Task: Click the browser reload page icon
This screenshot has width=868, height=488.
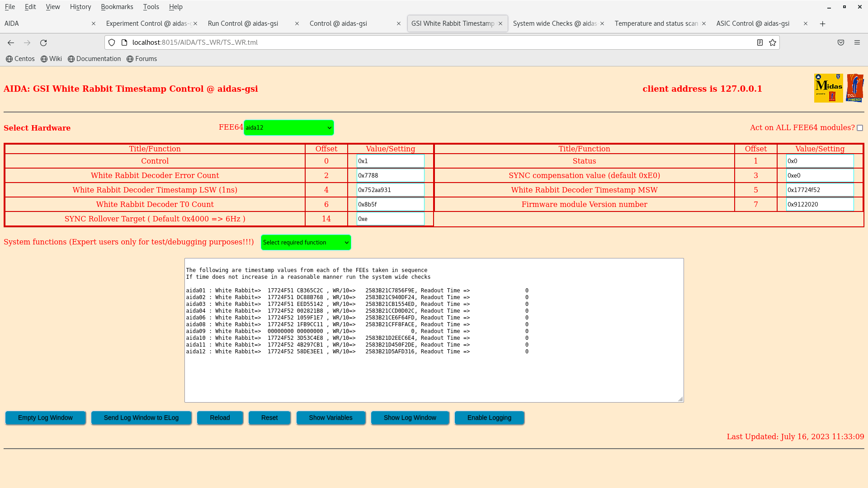Action: 43,42
